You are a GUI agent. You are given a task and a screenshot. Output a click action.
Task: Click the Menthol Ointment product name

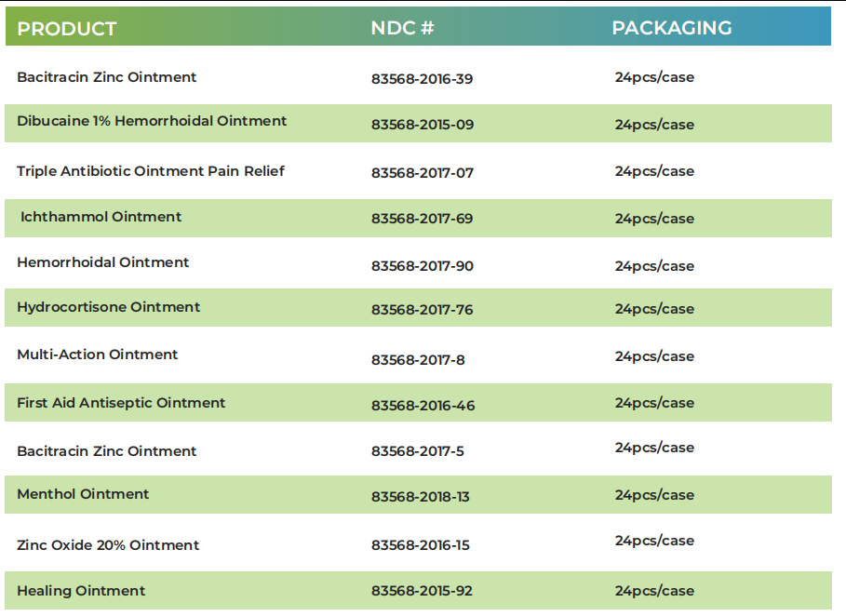(x=83, y=494)
